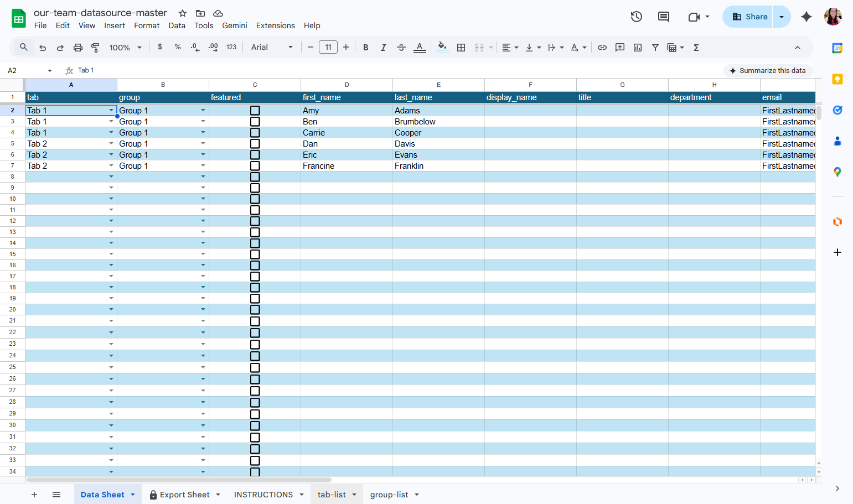Tick the featured checkbox for Amy Adams

(255, 111)
